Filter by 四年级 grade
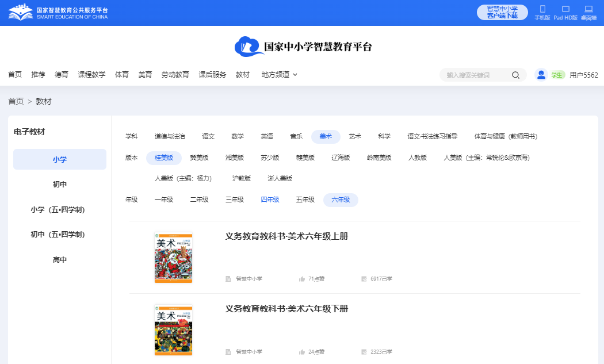The width and height of the screenshot is (604, 364). click(x=270, y=200)
